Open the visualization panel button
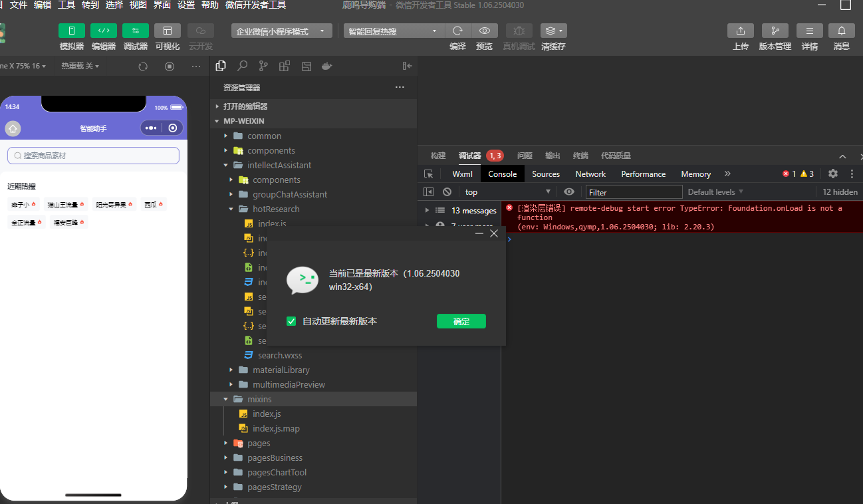This screenshot has width=863, height=504. [168, 31]
